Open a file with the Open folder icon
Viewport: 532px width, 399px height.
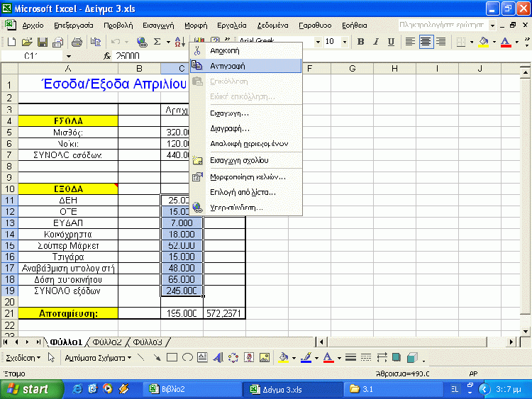pyautogui.click(x=27, y=42)
